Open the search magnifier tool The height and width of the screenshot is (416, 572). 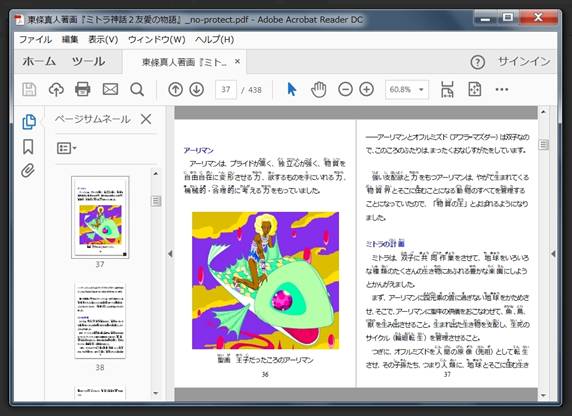pos(137,89)
